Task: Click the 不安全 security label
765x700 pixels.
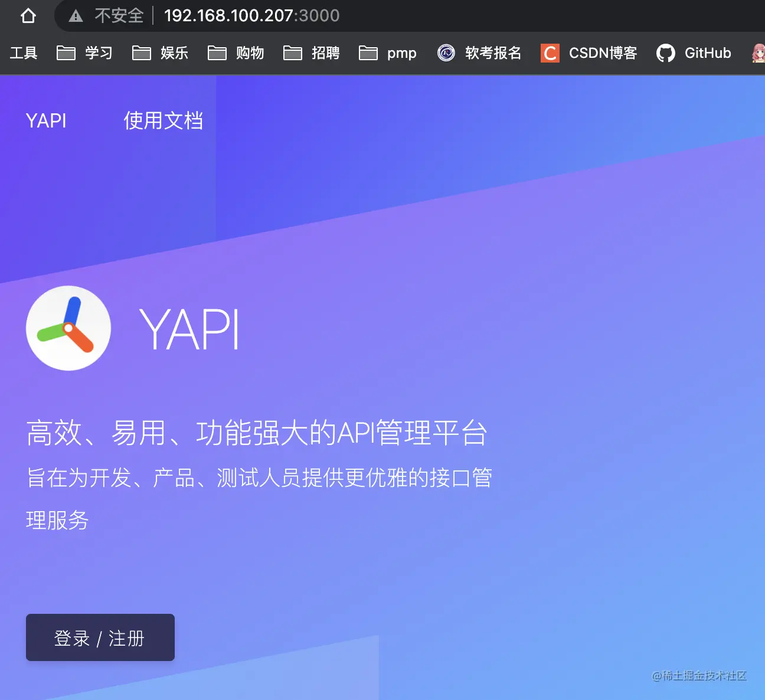Action: pyautogui.click(x=119, y=15)
